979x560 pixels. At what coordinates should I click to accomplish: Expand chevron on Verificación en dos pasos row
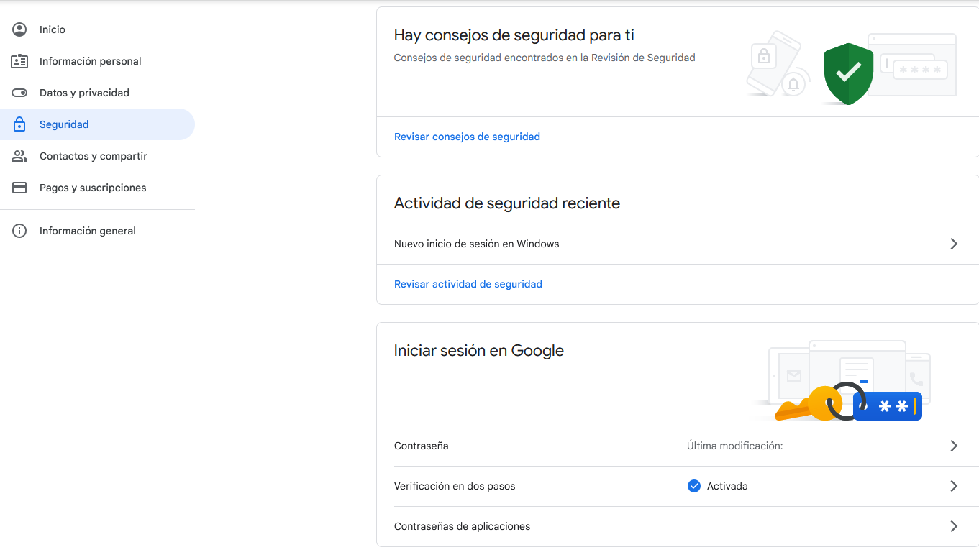954,486
